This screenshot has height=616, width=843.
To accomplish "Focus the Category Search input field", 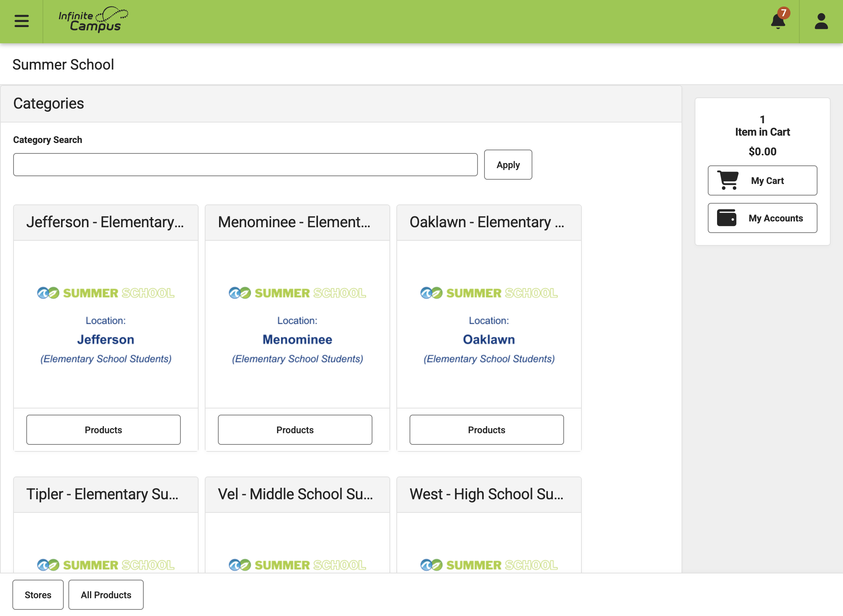I will pos(245,165).
